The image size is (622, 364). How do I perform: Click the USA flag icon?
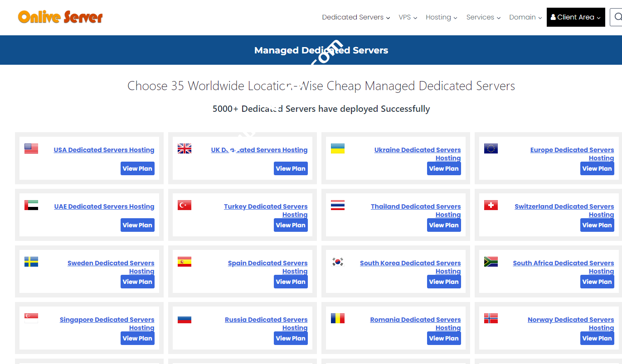tap(31, 148)
